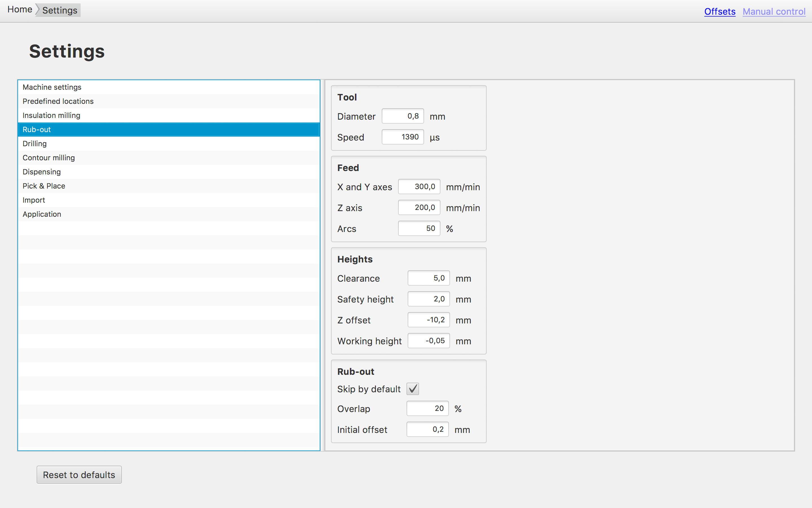Select the Application category
The width and height of the screenshot is (812, 508).
[169, 214]
